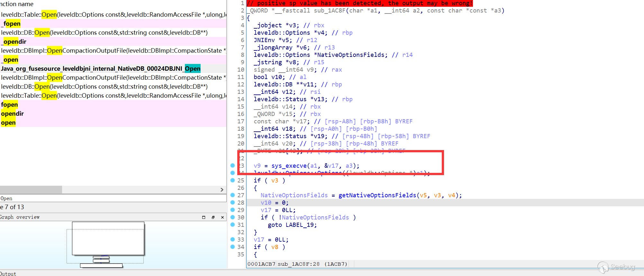Click 'sub_1AC8F:28' in the status line
The image size is (644, 276).
point(299,264)
